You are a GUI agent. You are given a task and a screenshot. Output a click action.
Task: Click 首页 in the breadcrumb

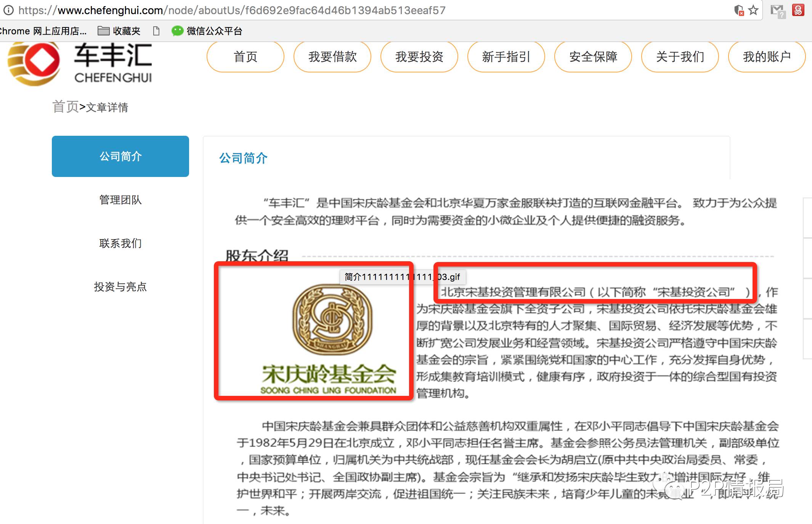point(65,107)
